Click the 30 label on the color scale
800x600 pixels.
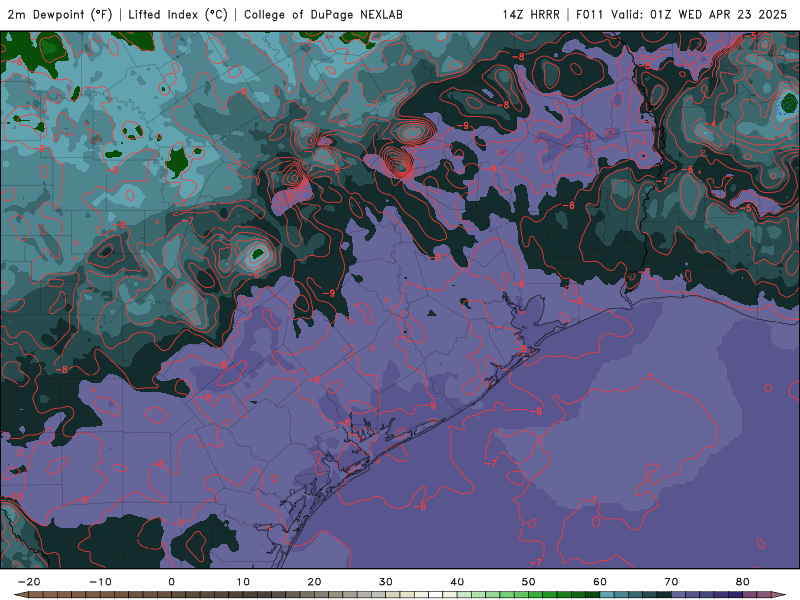tap(386, 582)
